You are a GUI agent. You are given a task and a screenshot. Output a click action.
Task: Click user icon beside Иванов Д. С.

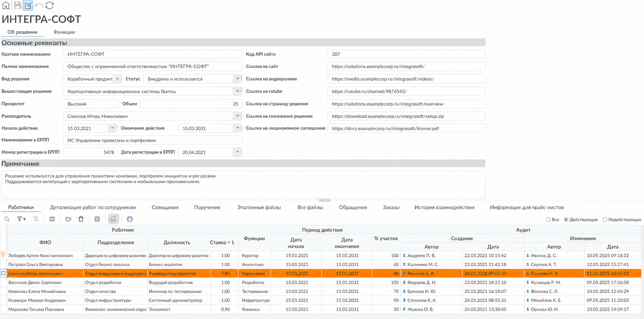tap(528, 255)
